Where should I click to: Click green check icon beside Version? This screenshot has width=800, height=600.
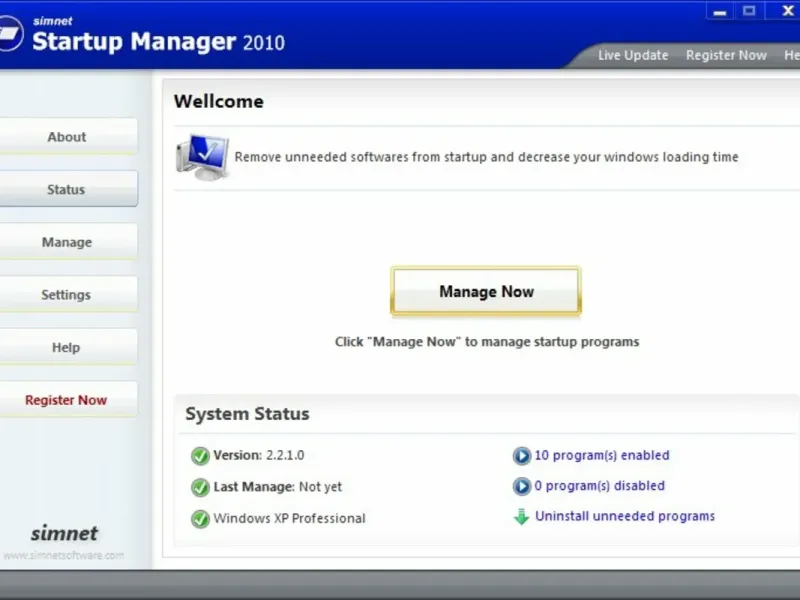pos(200,456)
